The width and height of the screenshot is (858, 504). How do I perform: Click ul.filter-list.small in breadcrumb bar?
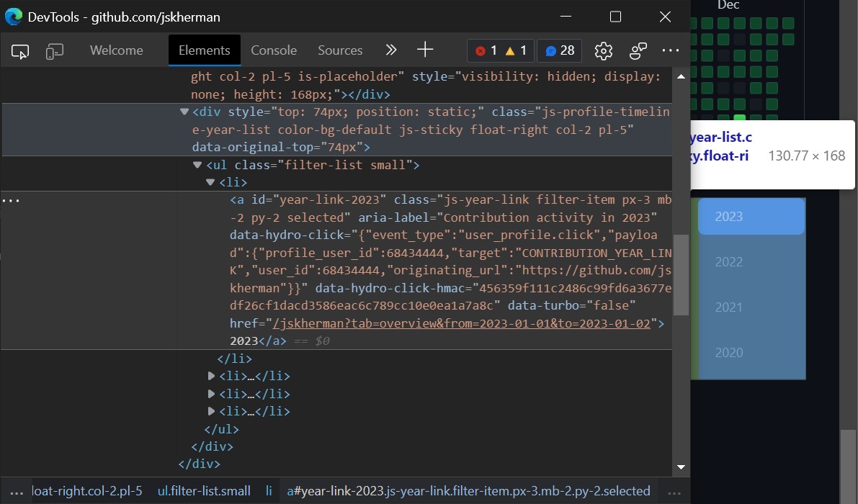pyautogui.click(x=204, y=491)
